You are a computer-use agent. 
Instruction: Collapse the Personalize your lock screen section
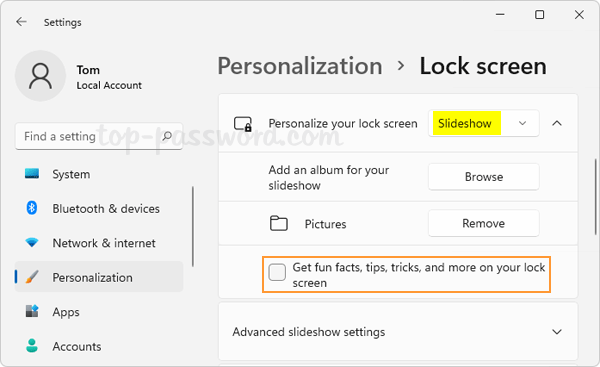pyautogui.click(x=557, y=123)
